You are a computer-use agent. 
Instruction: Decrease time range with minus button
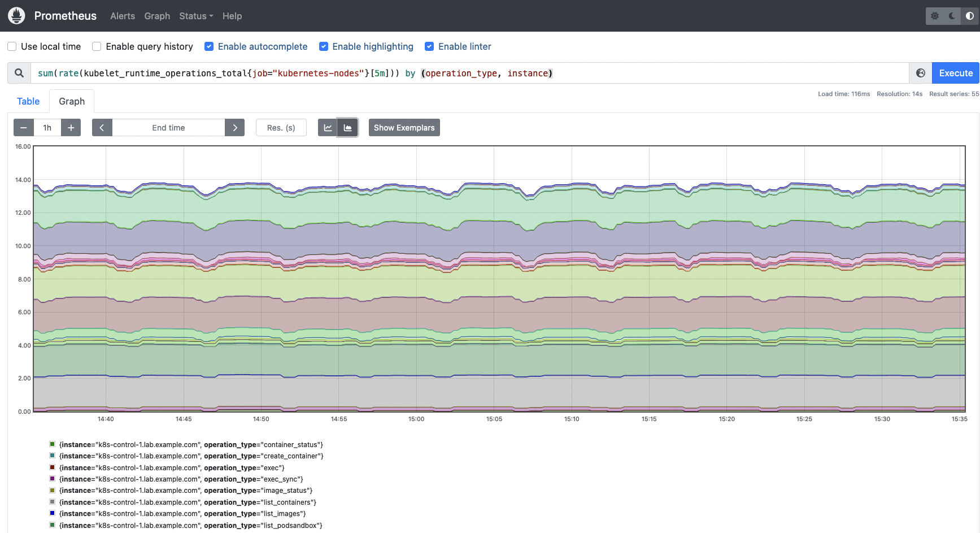[x=24, y=128]
